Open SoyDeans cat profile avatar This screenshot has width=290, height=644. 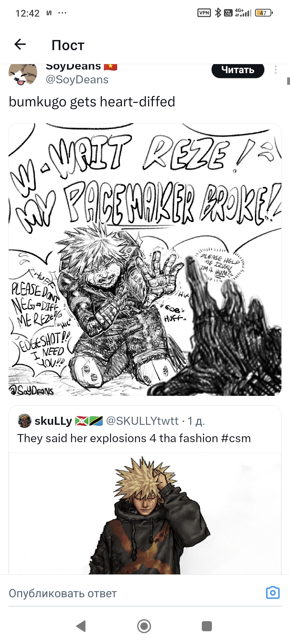23,73
